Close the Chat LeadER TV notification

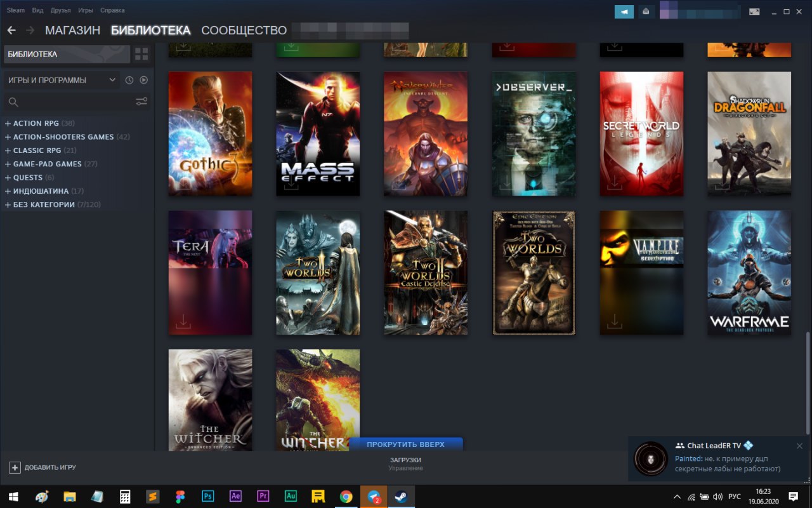(x=799, y=446)
